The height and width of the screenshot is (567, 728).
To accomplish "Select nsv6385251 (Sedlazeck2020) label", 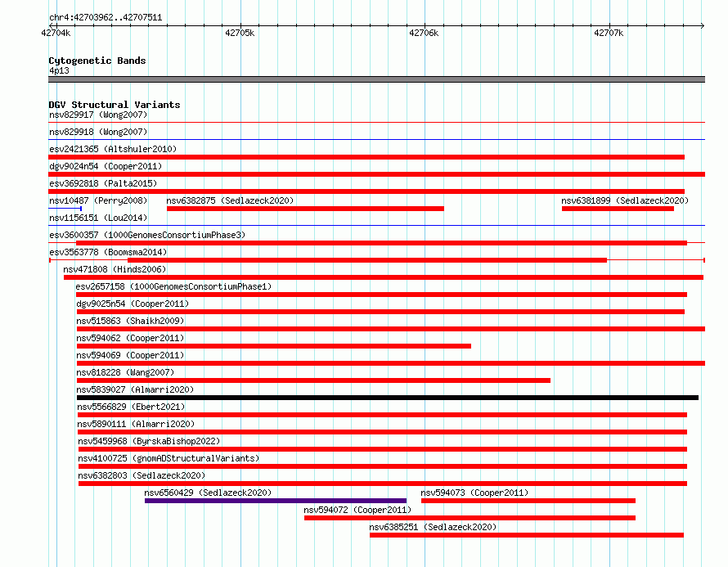I will pos(433,527).
